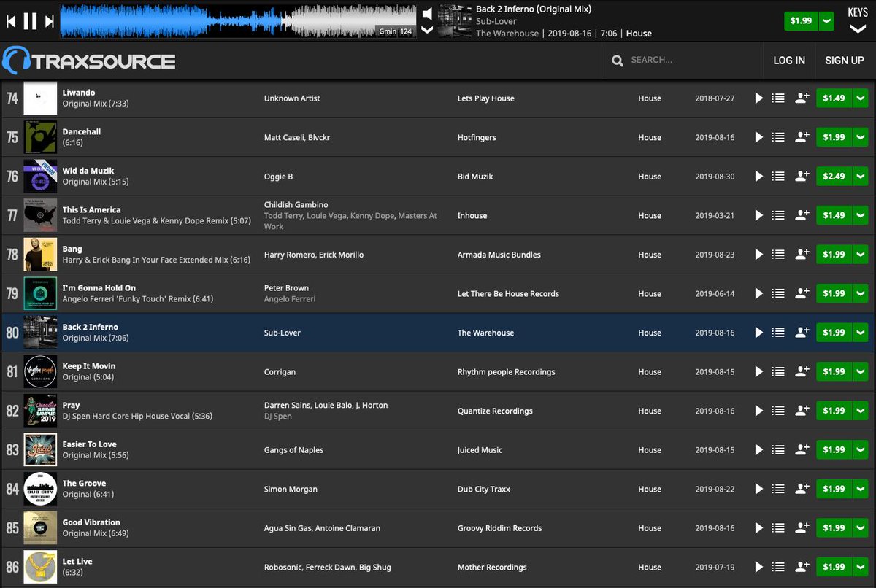Buy Wid da Muzik for $2.49
Screen dimensions: 876x588
point(834,176)
